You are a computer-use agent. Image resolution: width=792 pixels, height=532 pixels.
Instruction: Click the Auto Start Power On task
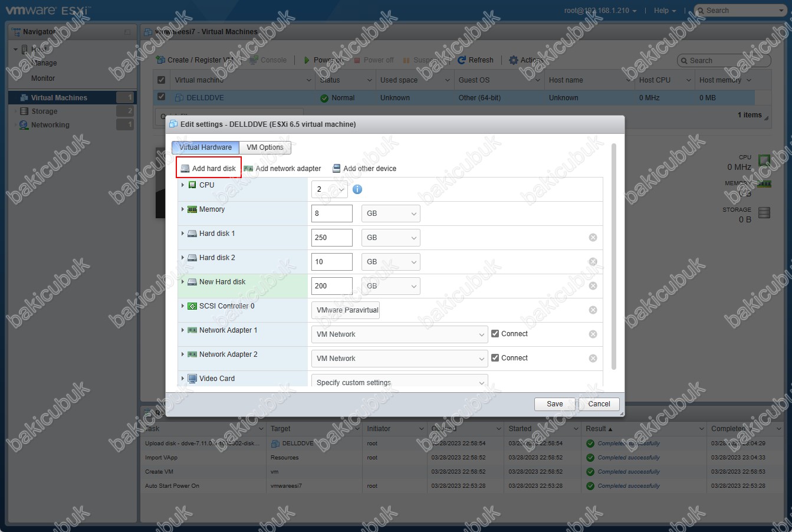(172, 486)
